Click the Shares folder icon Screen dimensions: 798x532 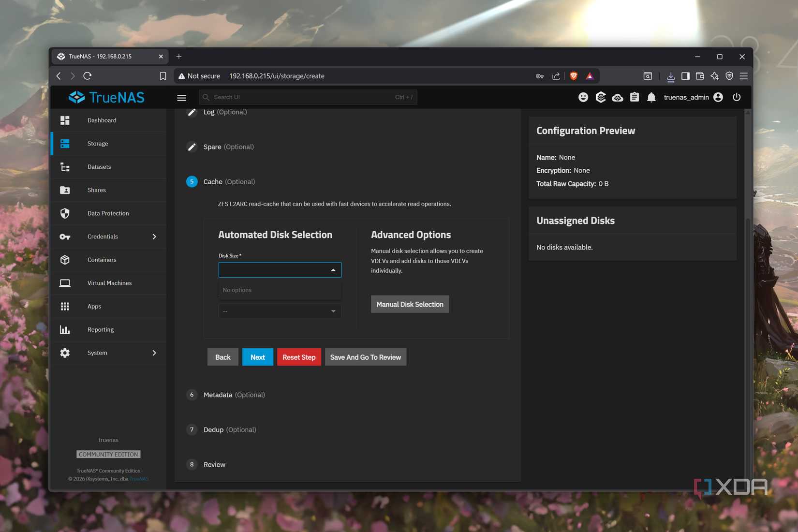pyautogui.click(x=65, y=190)
